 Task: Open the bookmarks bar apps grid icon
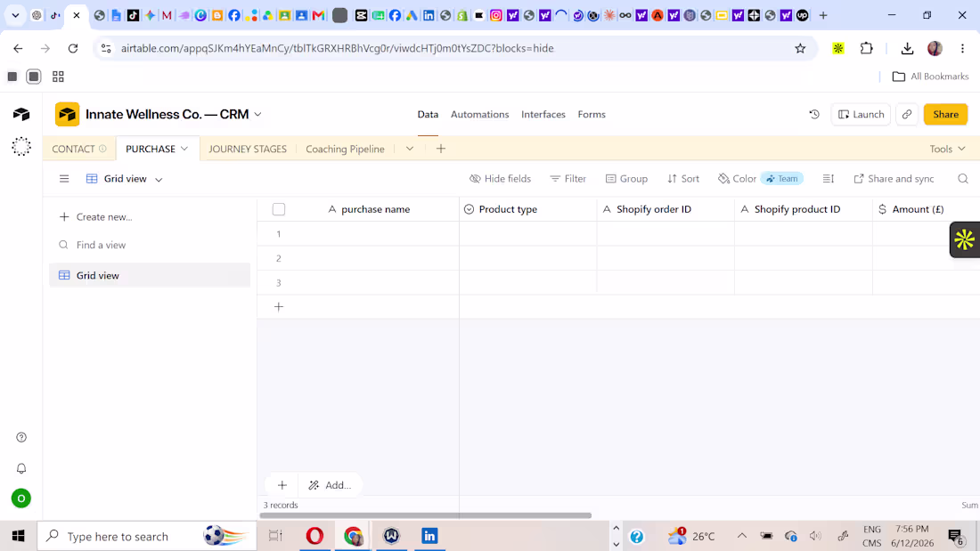58,77
